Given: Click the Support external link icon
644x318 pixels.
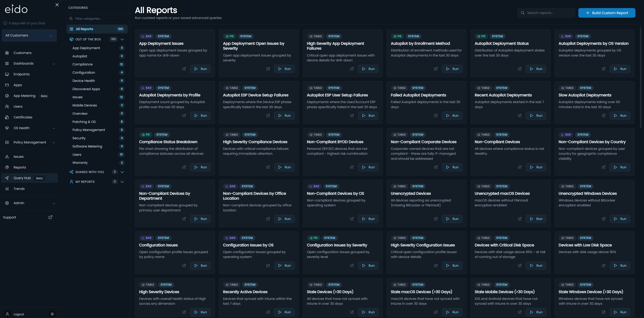Looking at the screenshot, I should (x=50, y=217).
